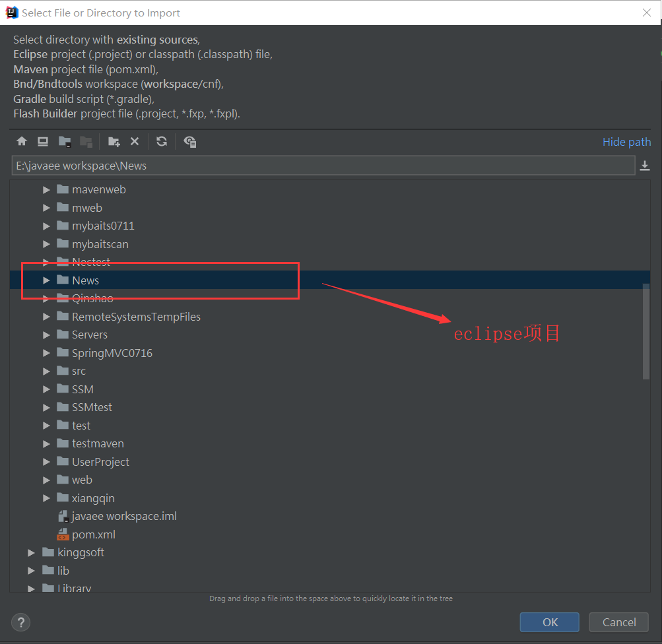Expand the xiangqin folder arrow
The width and height of the screenshot is (662, 644).
46,498
